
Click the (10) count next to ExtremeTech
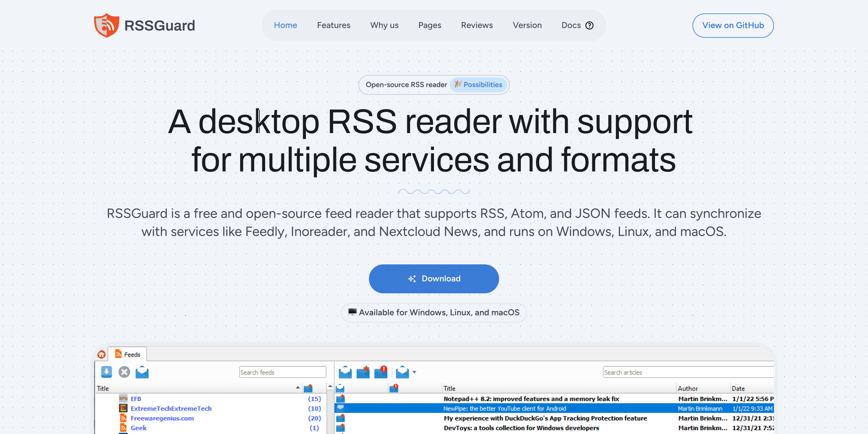pos(315,408)
